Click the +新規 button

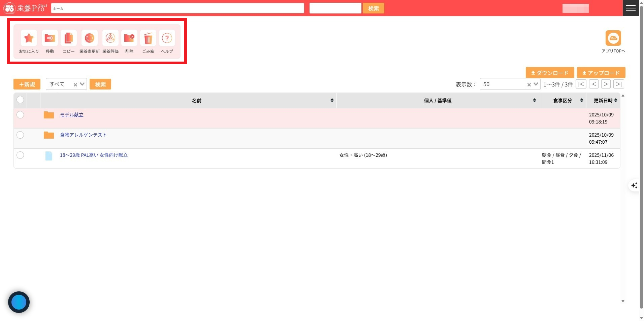pyautogui.click(x=27, y=84)
